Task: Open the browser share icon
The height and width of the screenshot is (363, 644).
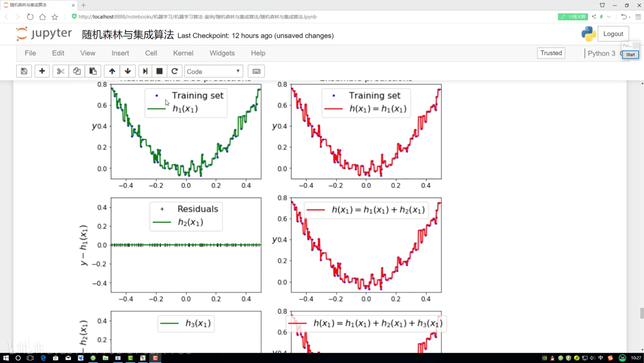Action: coord(594,16)
